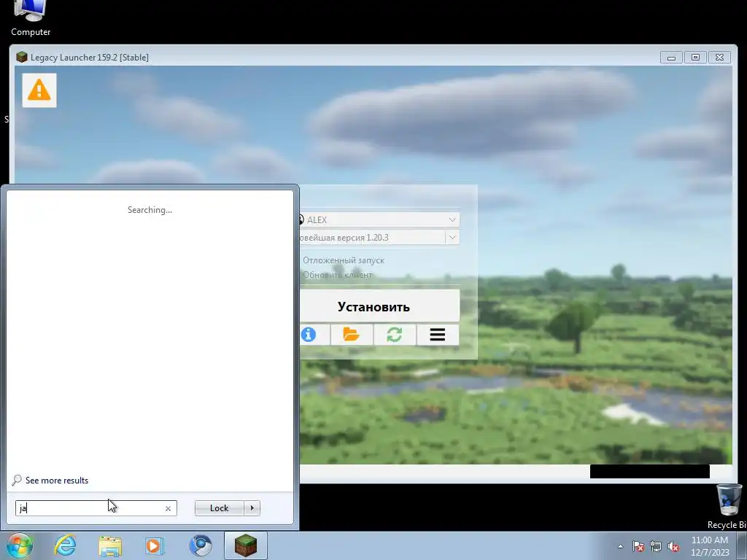
Task: Launch Internet Explorer from taskbar
Action: tap(65, 545)
